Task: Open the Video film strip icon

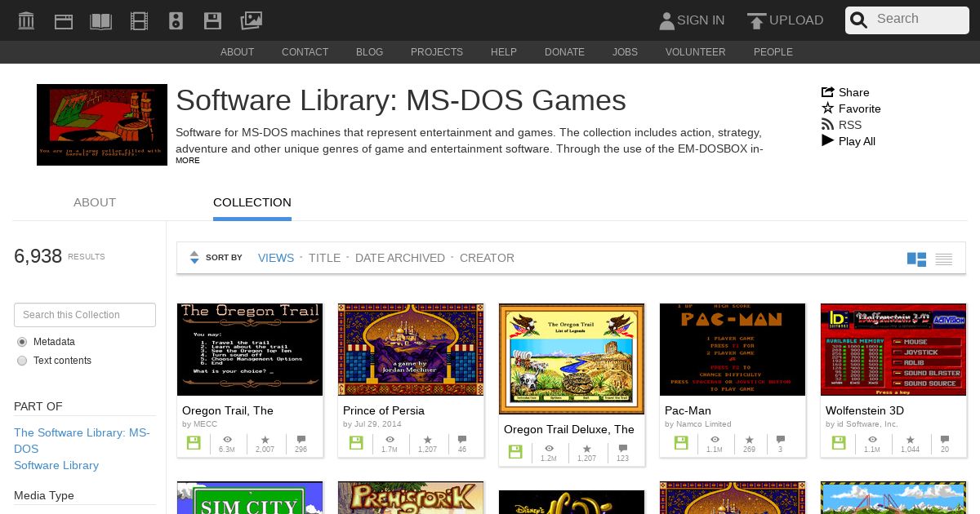Action: 139,20
